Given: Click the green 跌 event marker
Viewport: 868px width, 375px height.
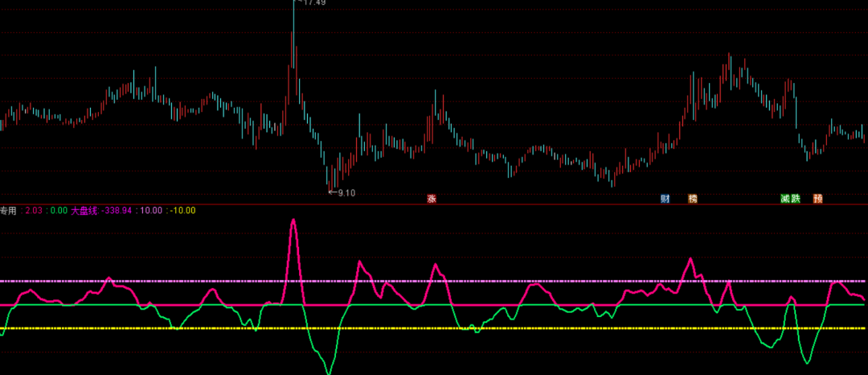Looking at the screenshot, I should pyautogui.click(x=796, y=198).
